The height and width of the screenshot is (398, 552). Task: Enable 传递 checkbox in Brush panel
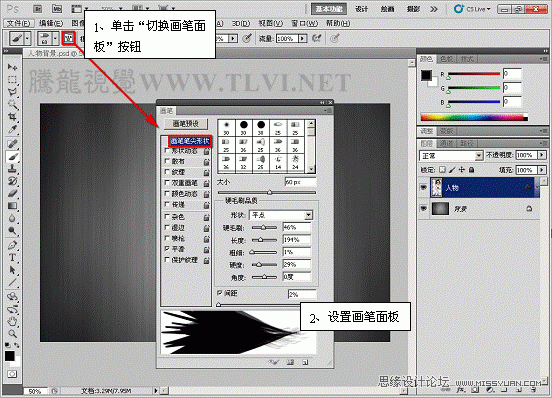click(x=167, y=204)
